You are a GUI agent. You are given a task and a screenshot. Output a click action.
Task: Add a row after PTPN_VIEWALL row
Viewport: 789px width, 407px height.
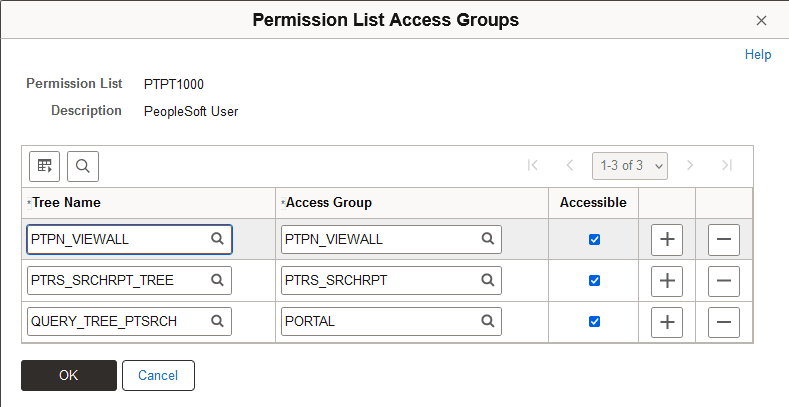point(667,239)
